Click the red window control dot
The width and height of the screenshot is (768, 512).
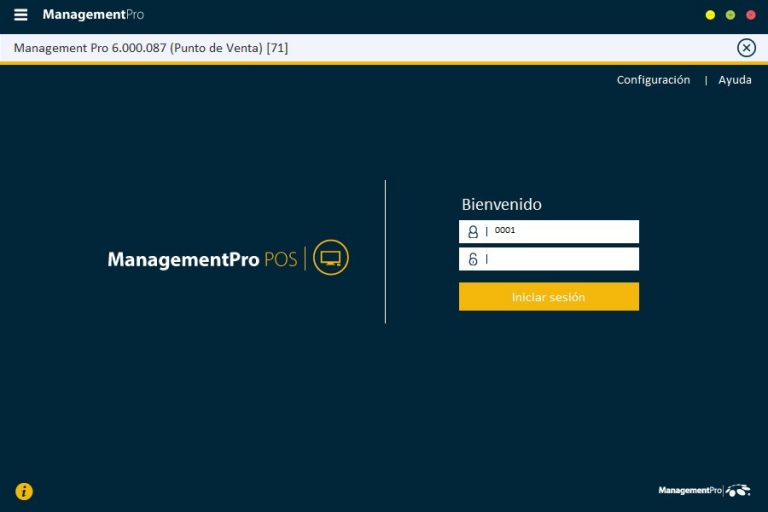(x=750, y=15)
